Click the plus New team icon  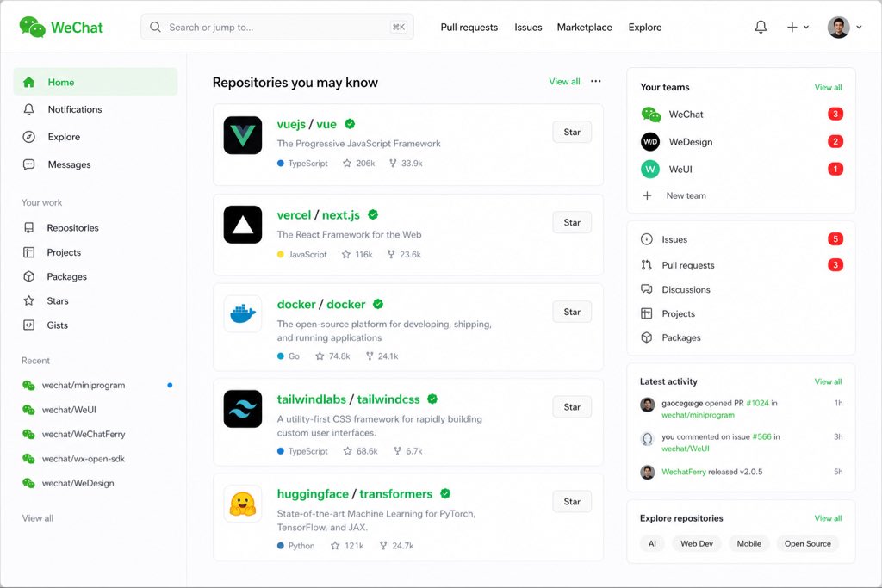pyautogui.click(x=647, y=195)
